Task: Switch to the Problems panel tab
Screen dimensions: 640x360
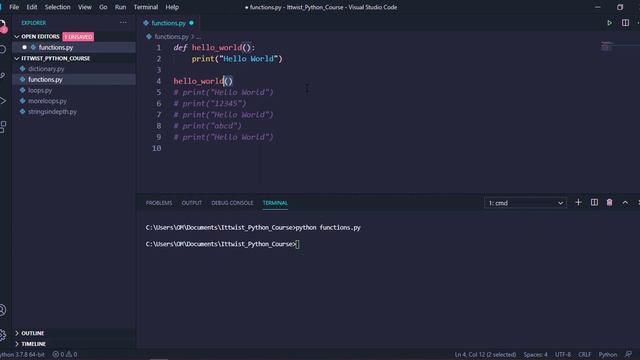Action: (x=159, y=203)
